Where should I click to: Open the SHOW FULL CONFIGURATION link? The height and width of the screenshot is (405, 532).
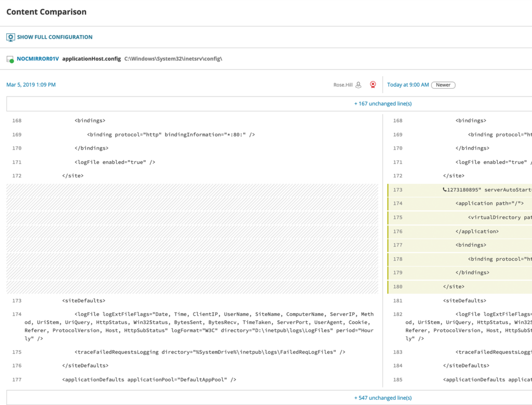coord(55,37)
